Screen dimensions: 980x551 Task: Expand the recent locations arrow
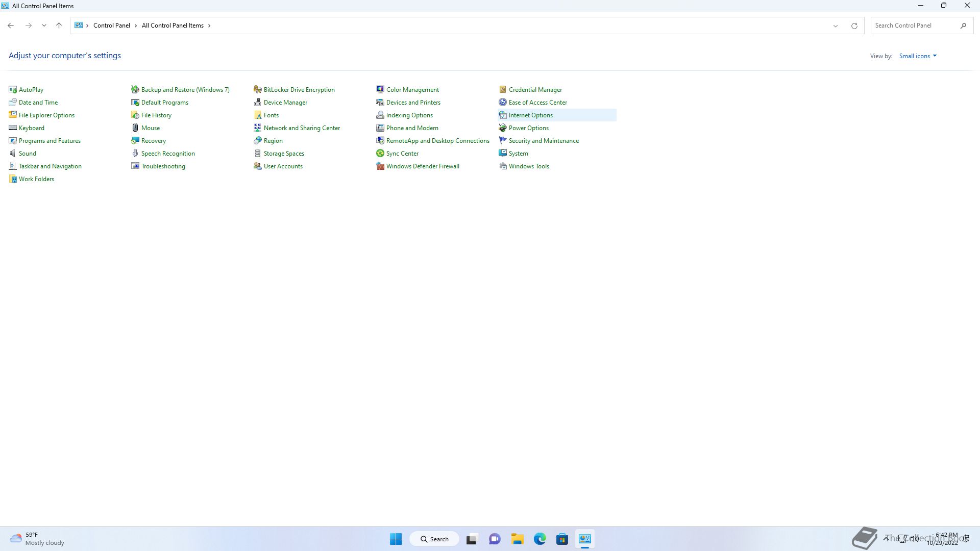44,26
